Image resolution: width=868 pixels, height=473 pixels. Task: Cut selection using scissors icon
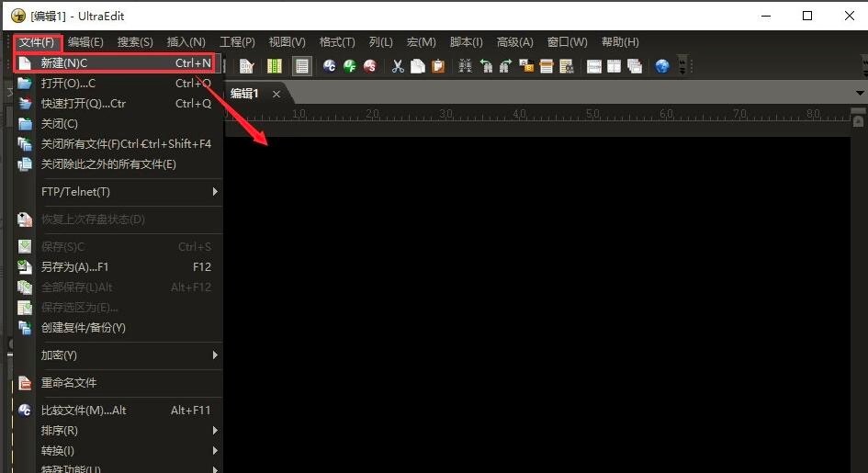(398, 66)
